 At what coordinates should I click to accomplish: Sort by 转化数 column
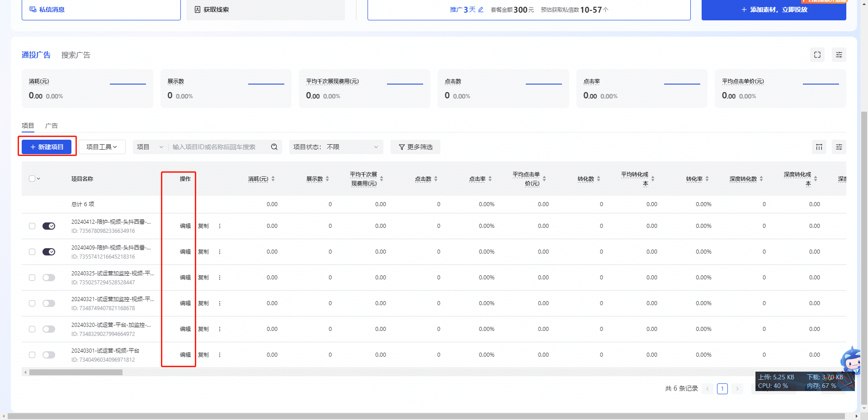click(599, 179)
